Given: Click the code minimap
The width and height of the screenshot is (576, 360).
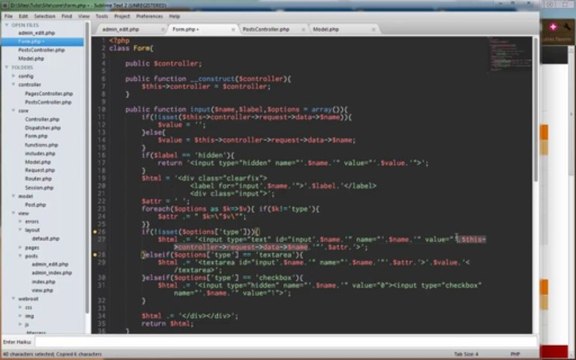Looking at the screenshot, I should click(510, 54).
